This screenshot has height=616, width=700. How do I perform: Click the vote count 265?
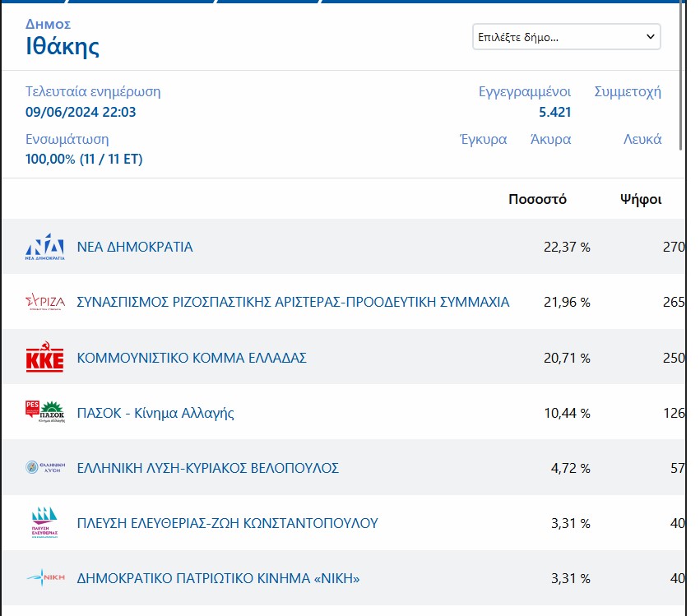tap(674, 302)
